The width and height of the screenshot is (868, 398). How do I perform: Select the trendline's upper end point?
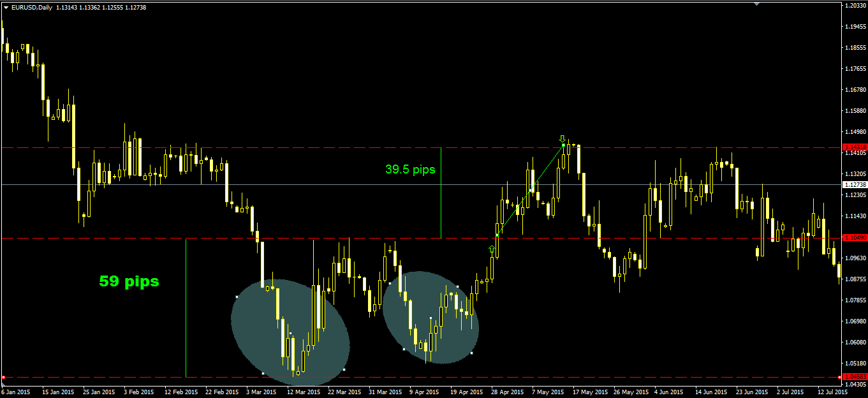(564, 145)
